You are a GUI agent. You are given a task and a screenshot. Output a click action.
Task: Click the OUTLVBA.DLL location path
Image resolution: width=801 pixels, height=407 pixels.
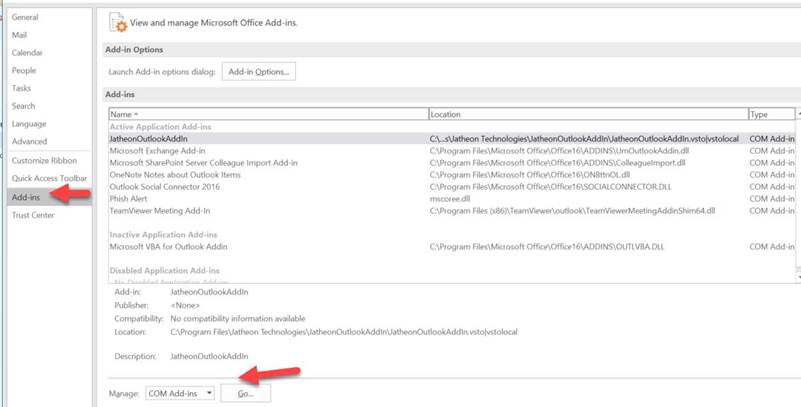[x=547, y=247]
